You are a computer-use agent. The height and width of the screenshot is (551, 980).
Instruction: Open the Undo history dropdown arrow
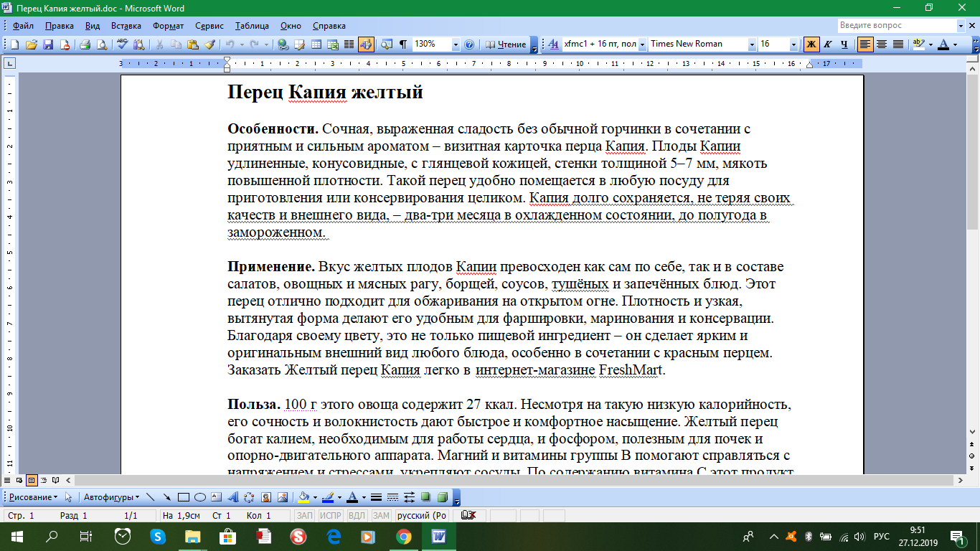coord(242,44)
